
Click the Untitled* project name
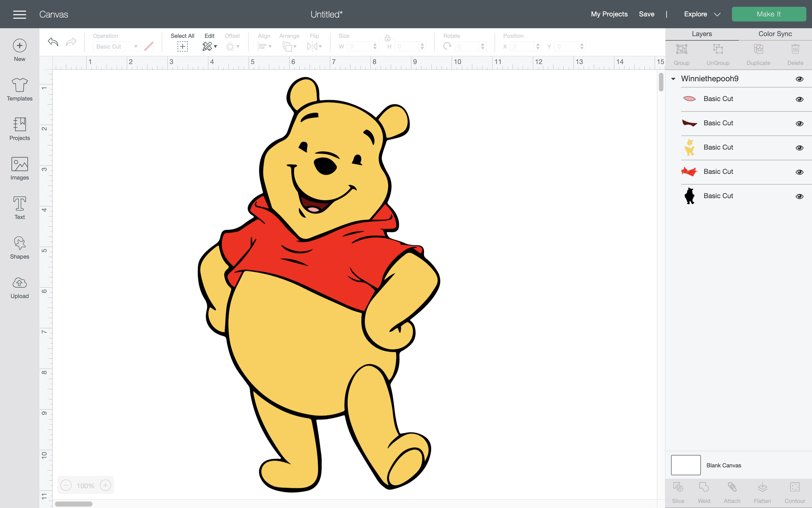tap(326, 14)
